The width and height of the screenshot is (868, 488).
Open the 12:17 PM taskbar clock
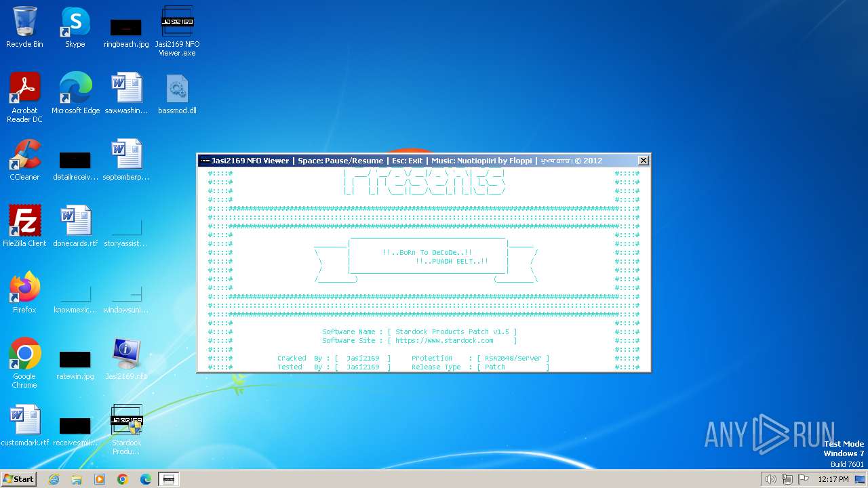[833, 479]
